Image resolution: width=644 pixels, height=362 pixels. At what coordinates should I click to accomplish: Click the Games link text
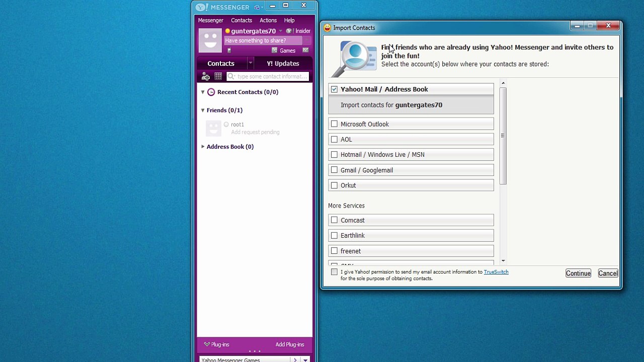coord(287,50)
